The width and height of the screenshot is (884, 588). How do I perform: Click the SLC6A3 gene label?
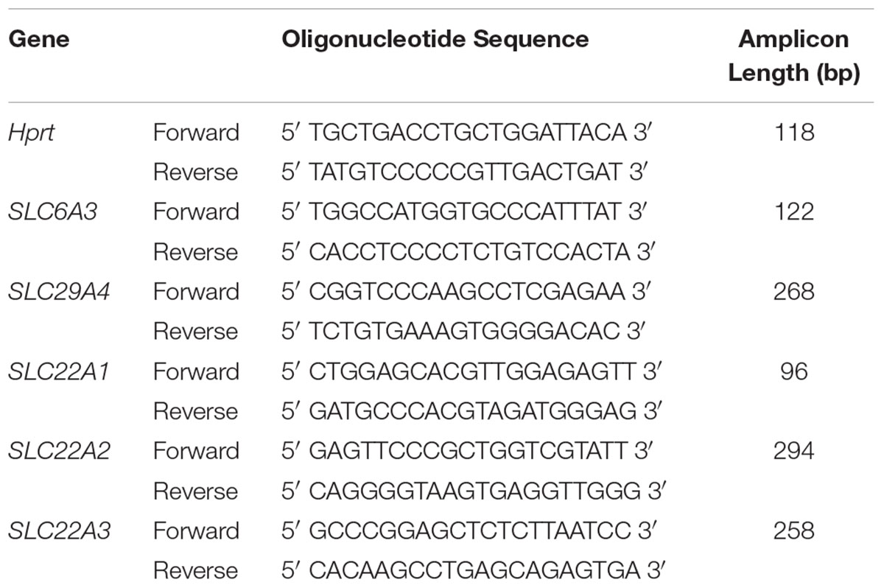[x=54, y=212]
